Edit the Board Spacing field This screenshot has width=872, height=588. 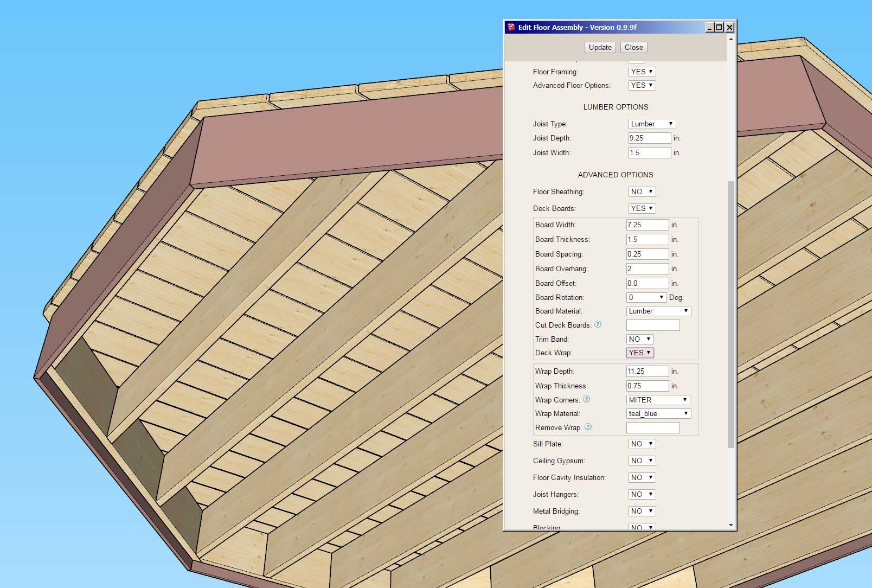pos(647,254)
